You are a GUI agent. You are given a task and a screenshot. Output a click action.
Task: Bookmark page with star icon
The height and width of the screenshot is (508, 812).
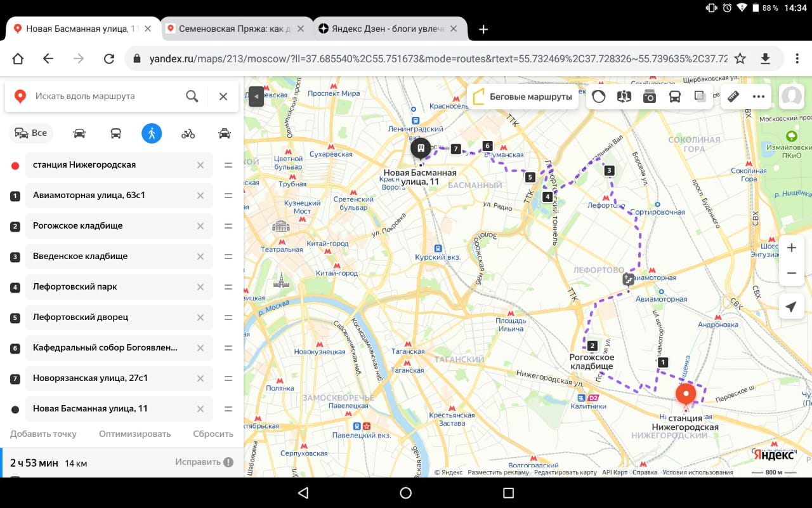click(x=740, y=58)
